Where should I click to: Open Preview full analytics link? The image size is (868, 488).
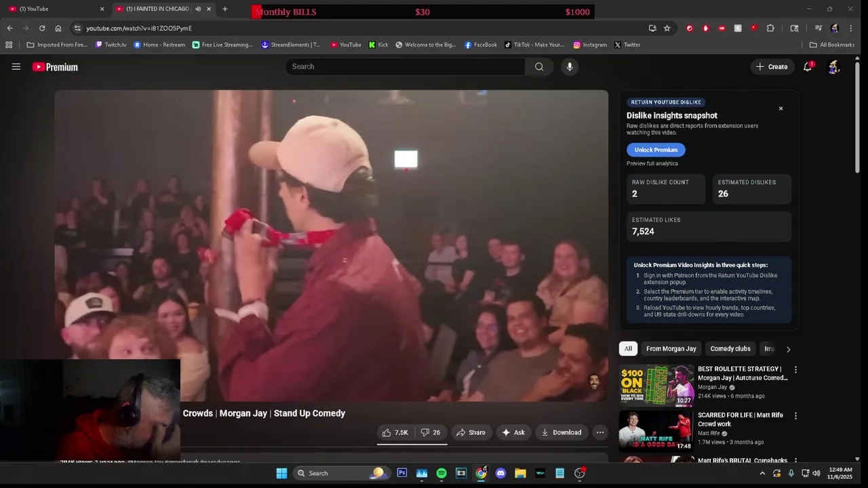(652, 163)
